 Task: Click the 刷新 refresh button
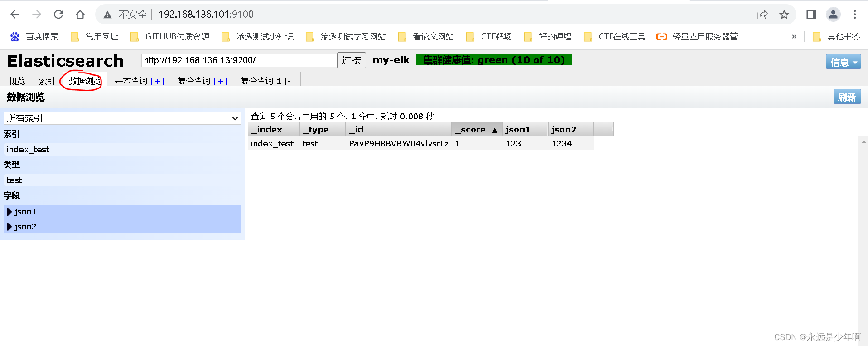[847, 97]
